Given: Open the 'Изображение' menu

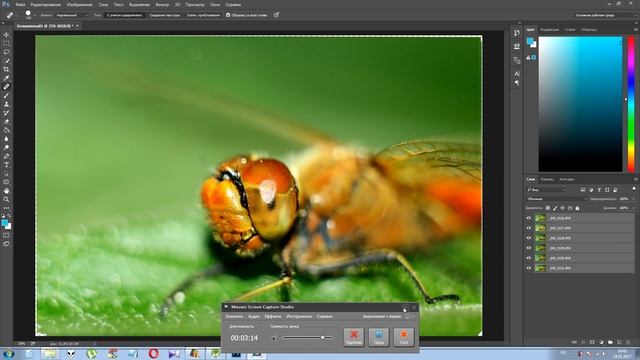Looking at the screenshot, I should click(x=79, y=4).
